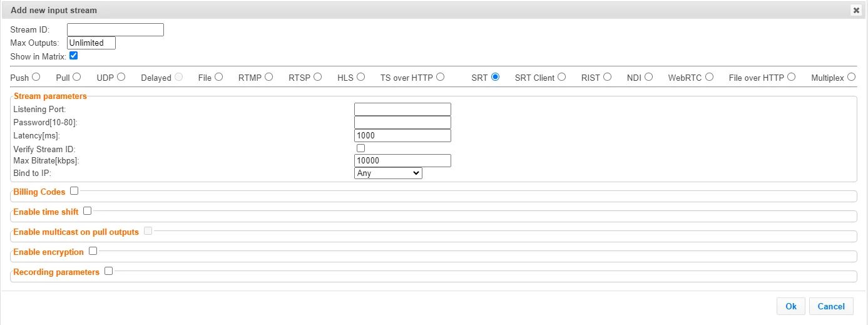The image size is (868, 325).
Task: Select the SRT radio button
Action: click(x=495, y=77)
